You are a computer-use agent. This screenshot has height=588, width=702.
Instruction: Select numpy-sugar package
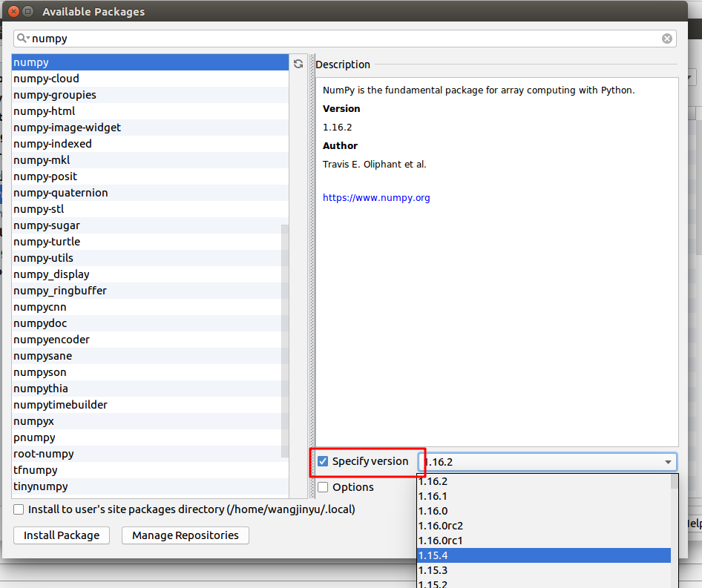(151, 225)
